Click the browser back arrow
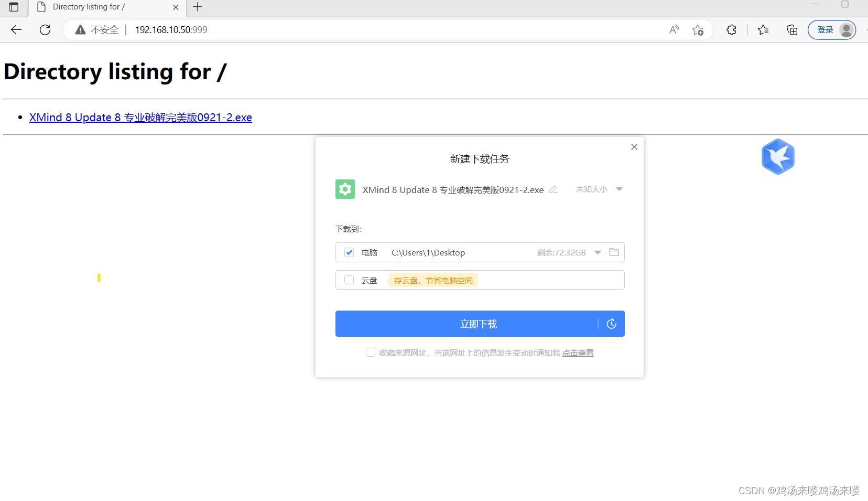868x501 pixels. (x=16, y=30)
